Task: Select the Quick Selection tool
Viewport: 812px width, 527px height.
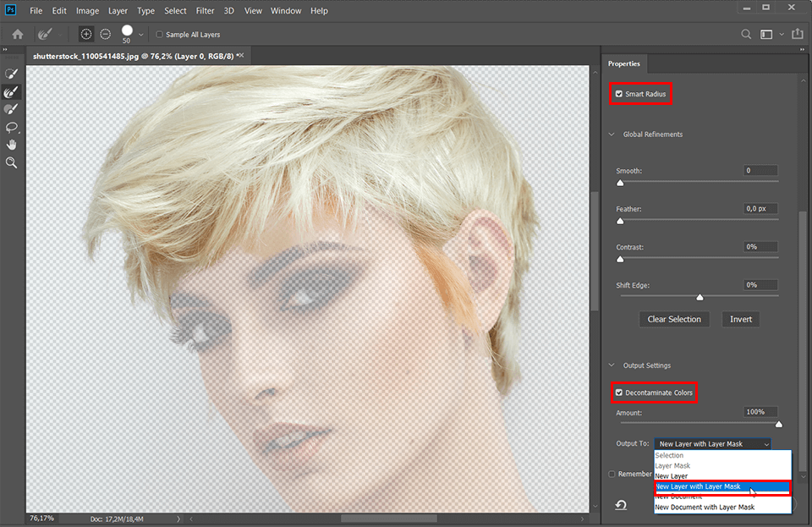Action: [11, 73]
